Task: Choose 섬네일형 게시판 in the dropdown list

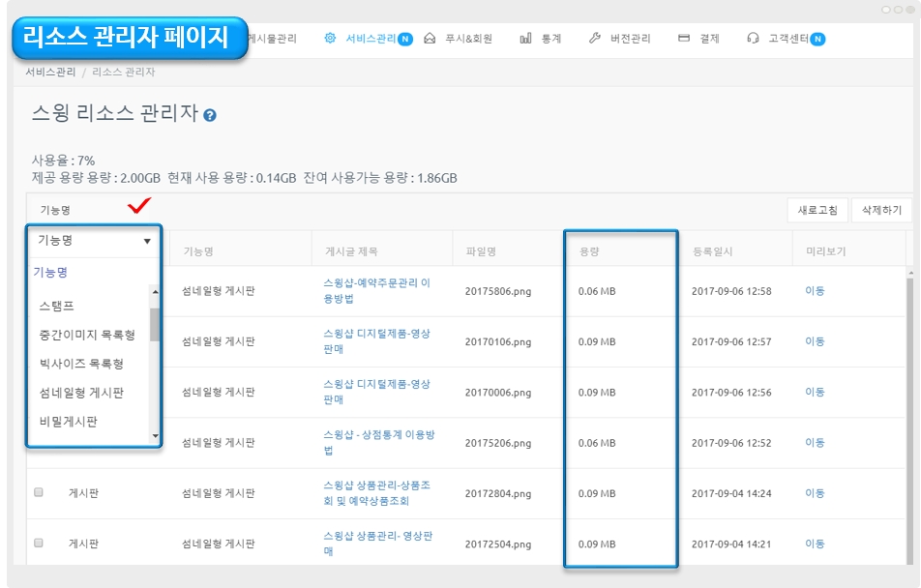Action: (81, 393)
